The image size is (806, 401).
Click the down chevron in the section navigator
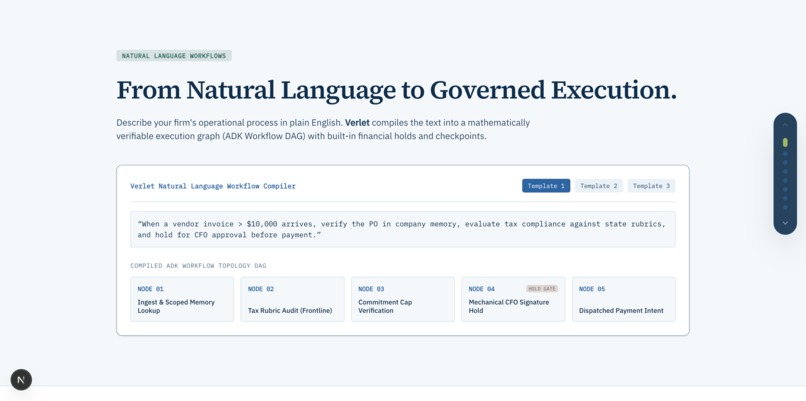[785, 223]
